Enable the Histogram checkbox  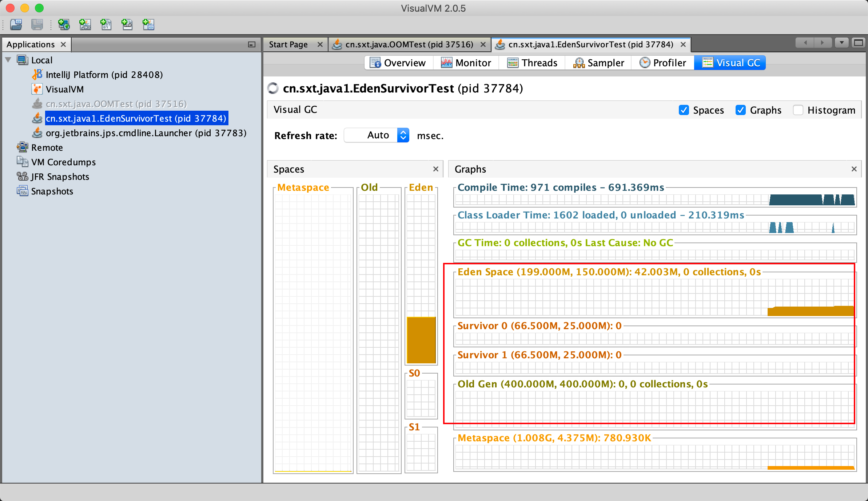click(x=797, y=109)
